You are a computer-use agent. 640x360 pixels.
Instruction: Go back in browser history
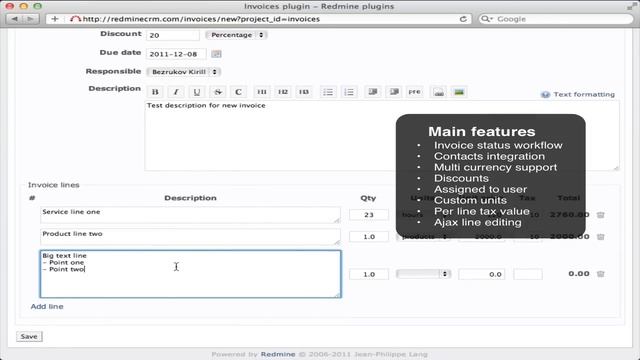pyautogui.click(x=15, y=19)
